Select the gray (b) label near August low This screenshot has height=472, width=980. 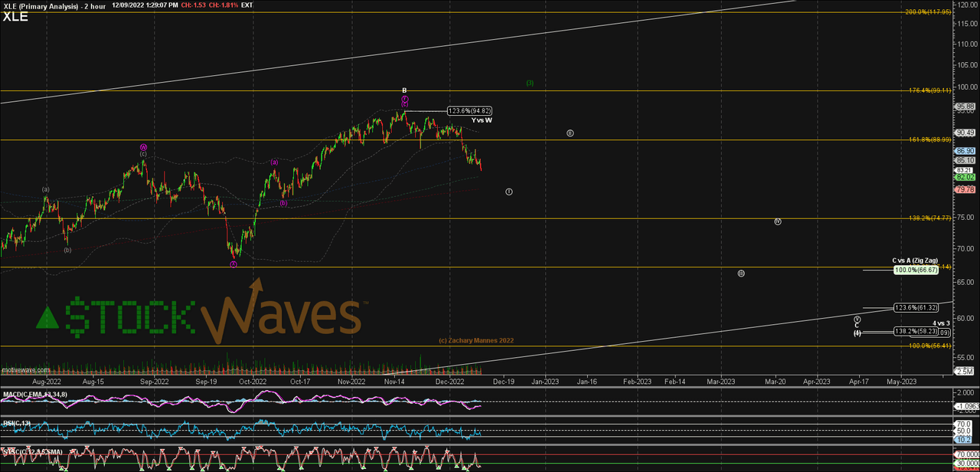[67, 250]
